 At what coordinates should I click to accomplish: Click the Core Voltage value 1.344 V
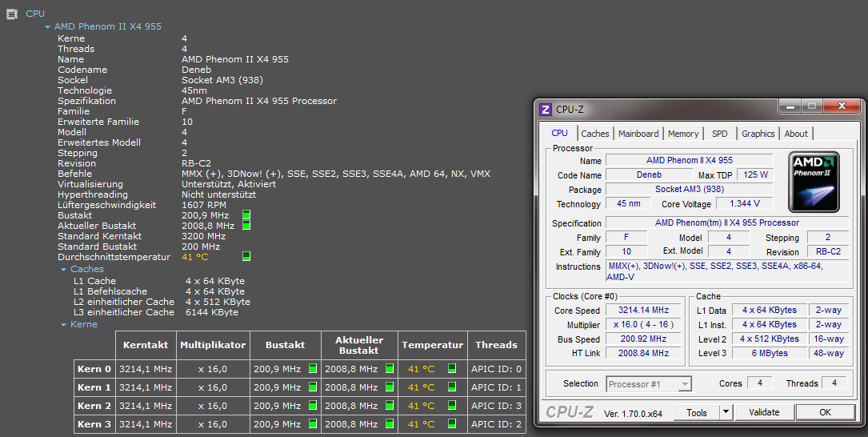(x=745, y=203)
